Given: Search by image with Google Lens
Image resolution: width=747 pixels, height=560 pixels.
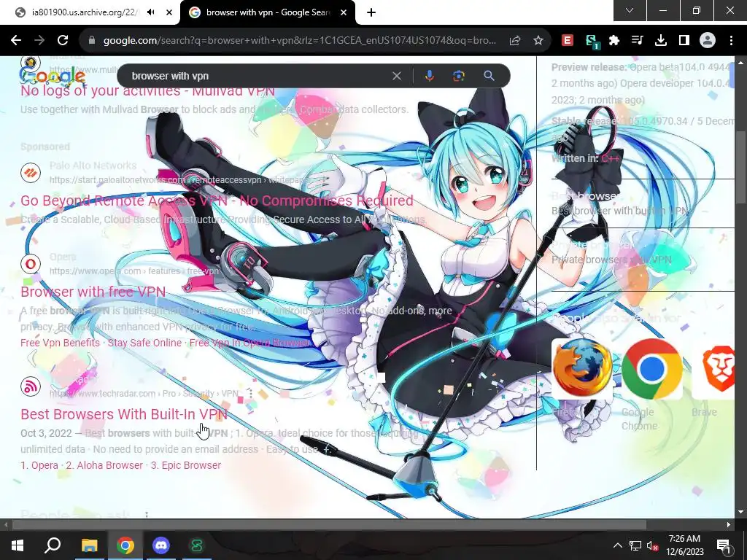Looking at the screenshot, I should coord(459,76).
